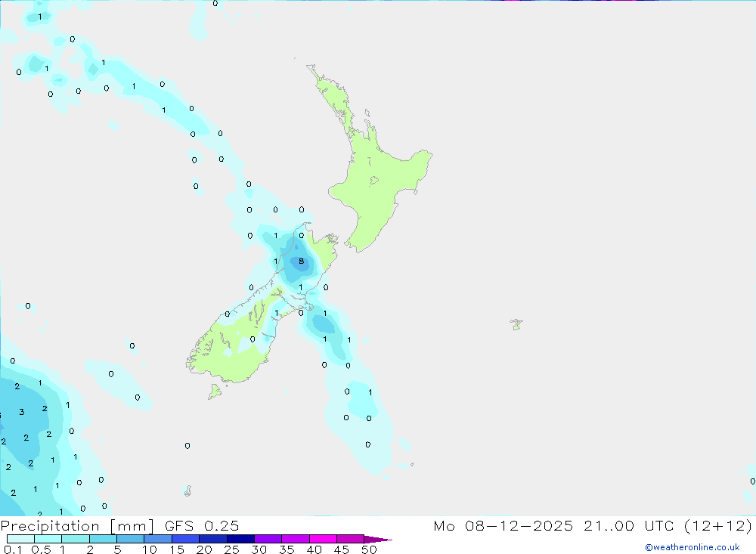Click Stewart Island below the South Island

(x=215, y=391)
